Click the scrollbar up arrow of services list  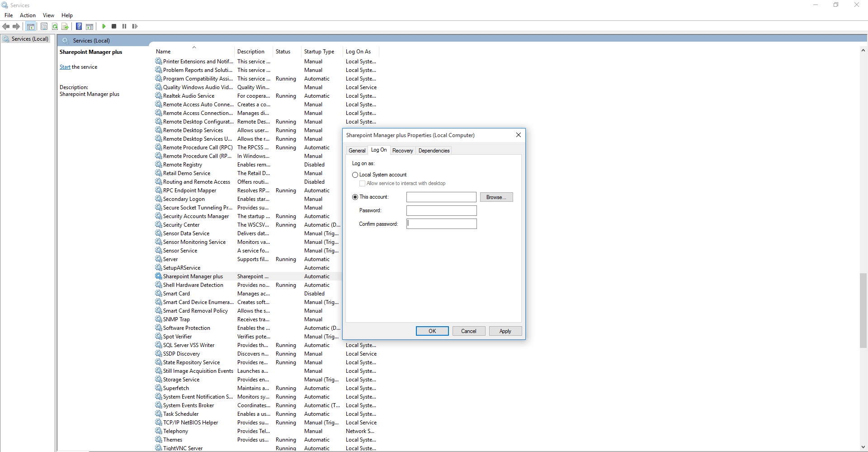click(x=863, y=50)
